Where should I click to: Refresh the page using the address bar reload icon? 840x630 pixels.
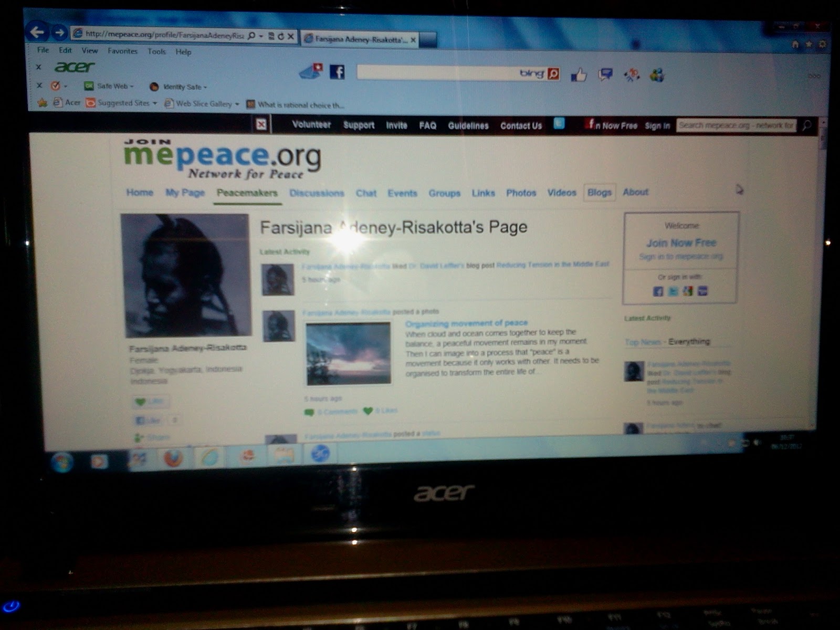pos(280,36)
